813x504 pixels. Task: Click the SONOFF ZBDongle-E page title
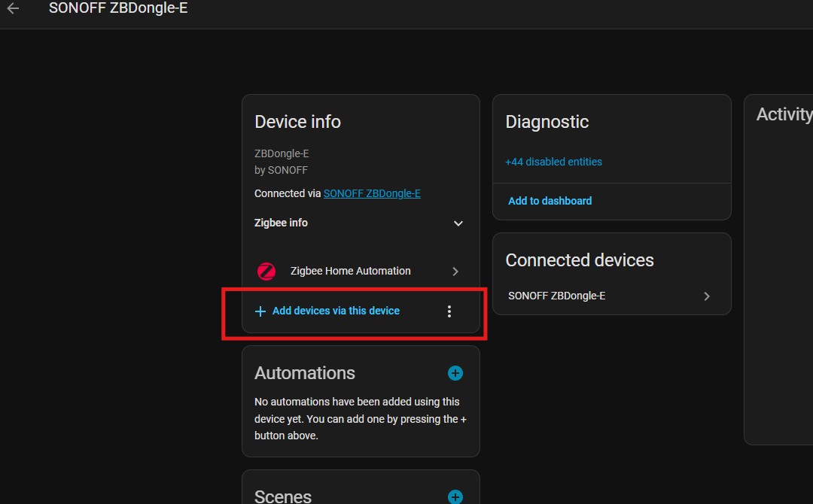(118, 8)
